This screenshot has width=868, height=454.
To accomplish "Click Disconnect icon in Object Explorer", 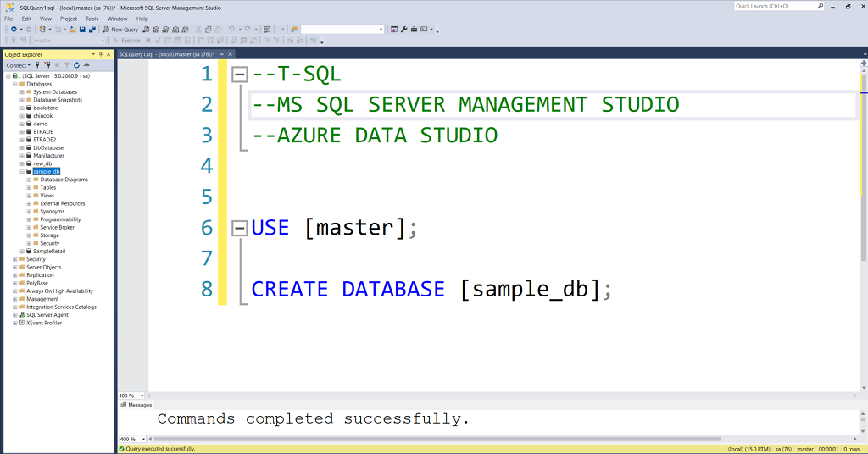I will pyautogui.click(x=47, y=65).
